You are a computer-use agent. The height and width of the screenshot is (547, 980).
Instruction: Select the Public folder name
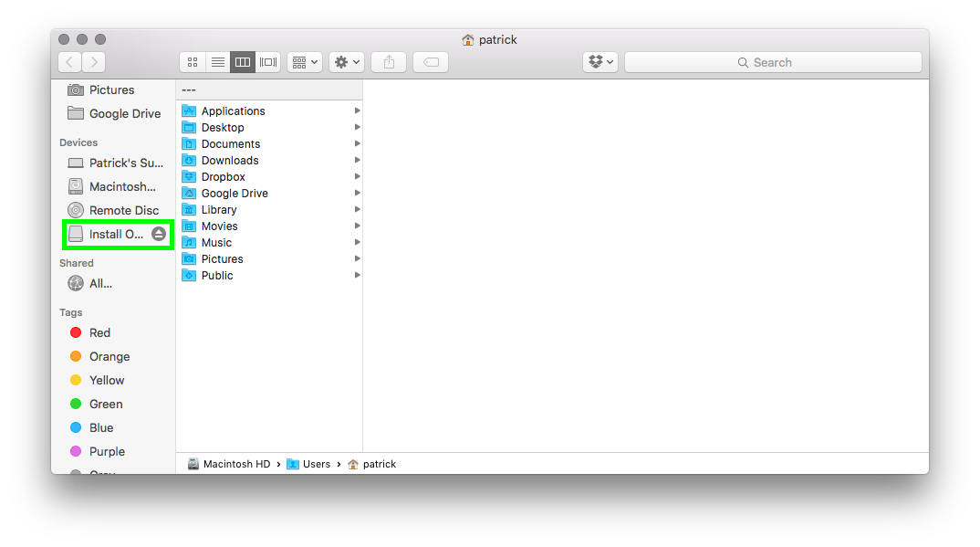click(x=217, y=275)
